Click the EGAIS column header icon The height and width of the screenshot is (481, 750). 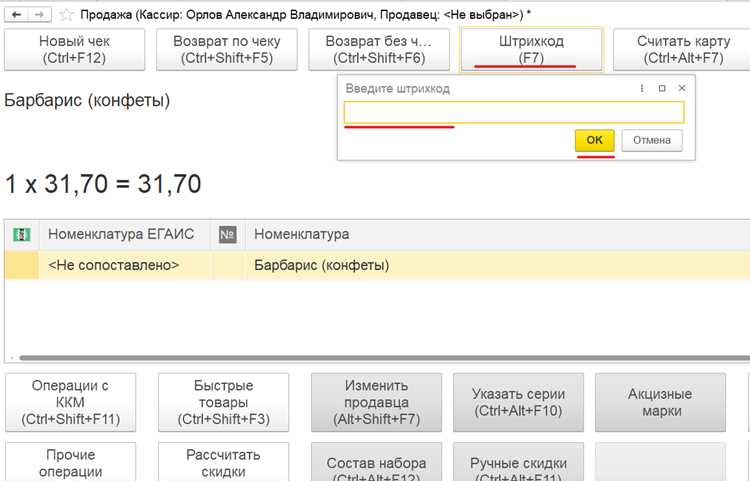click(22, 234)
